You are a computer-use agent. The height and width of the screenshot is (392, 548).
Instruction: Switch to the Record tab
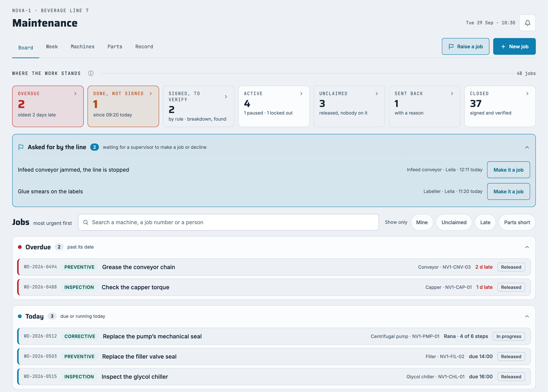click(x=144, y=47)
